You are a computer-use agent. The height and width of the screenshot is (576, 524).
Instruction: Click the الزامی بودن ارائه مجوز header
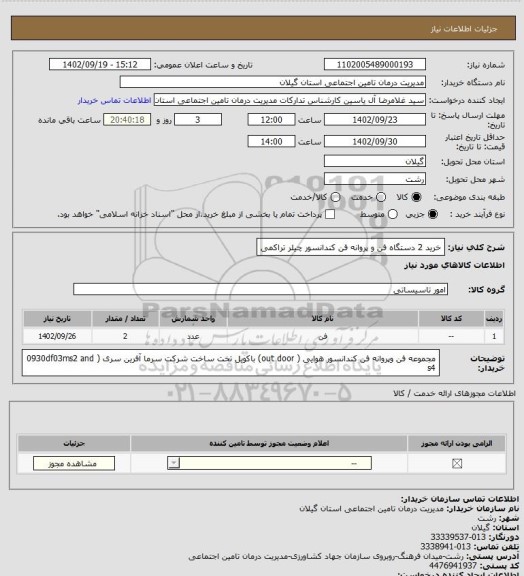457,443
